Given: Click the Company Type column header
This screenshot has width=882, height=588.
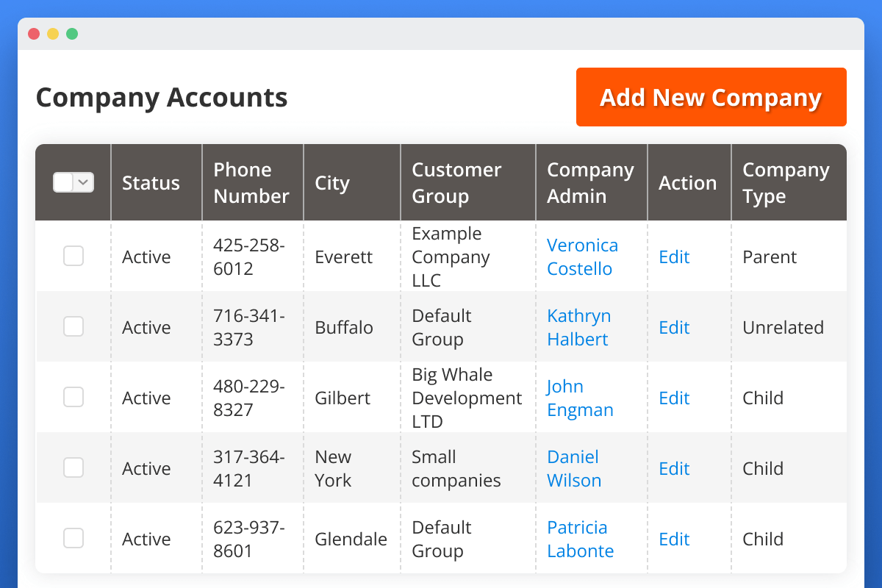Looking at the screenshot, I should coord(785,183).
